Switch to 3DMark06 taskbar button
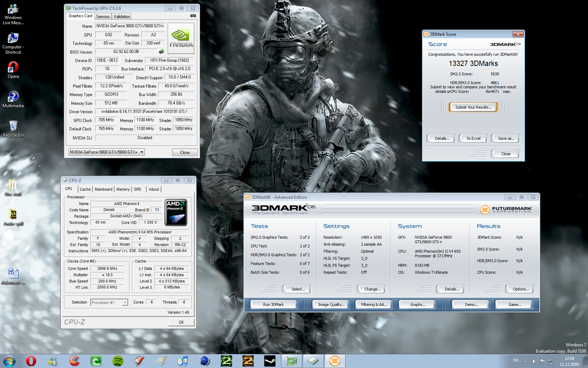The height and width of the screenshot is (368, 588). [335, 361]
